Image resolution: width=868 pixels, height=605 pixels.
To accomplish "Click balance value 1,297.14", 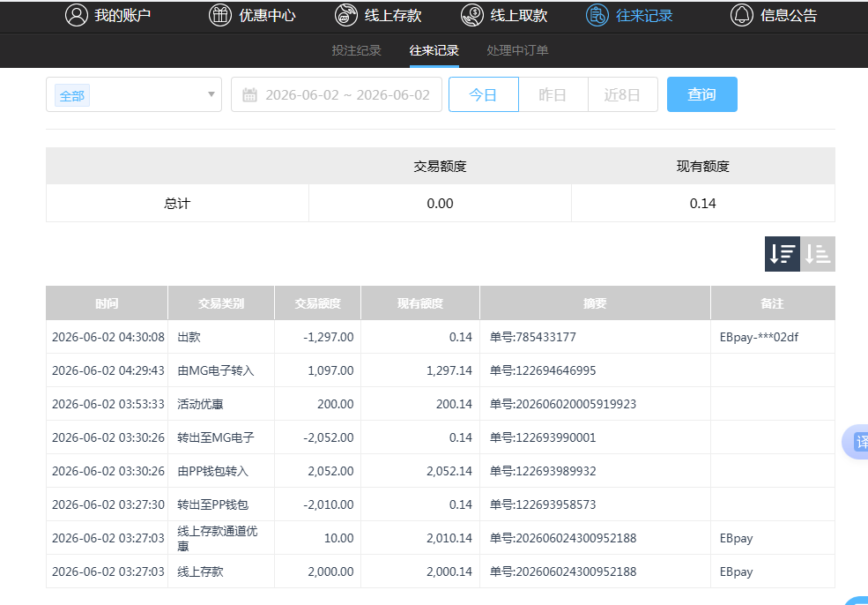I will point(449,370).
